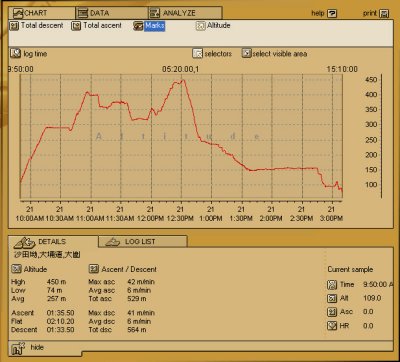The image size is (400, 362).
Task: Toggle the Altitude graph icon
Action: [x=201, y=26]
